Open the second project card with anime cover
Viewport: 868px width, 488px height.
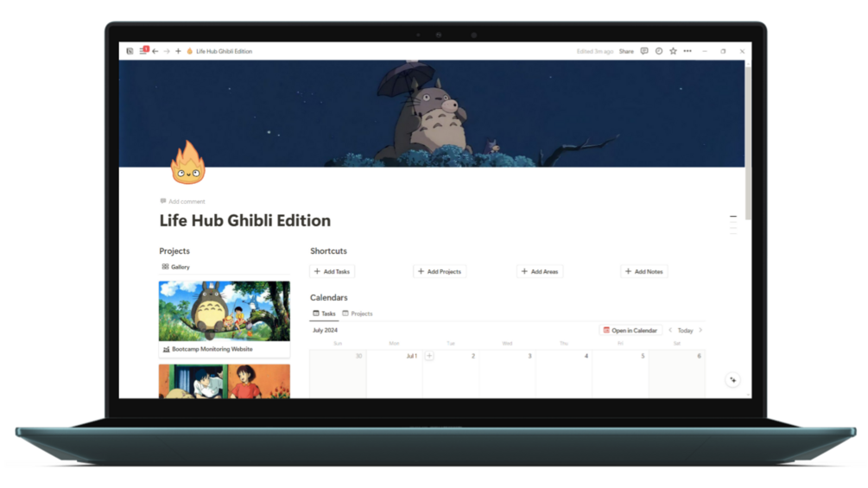[225, 381]
